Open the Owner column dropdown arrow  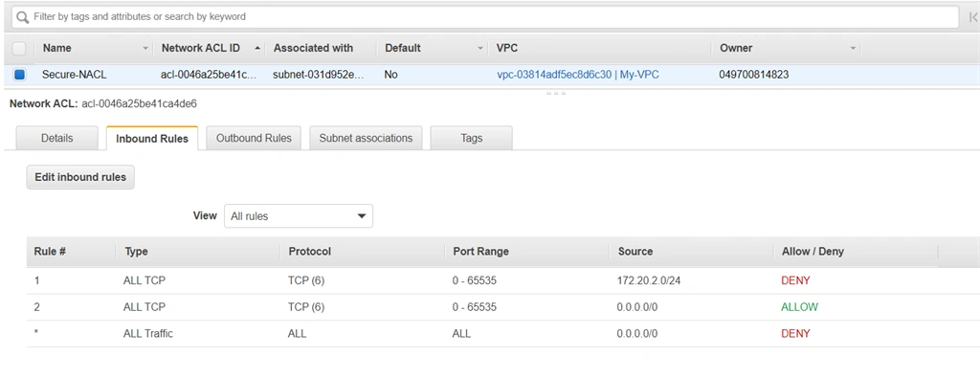(853, 48)
